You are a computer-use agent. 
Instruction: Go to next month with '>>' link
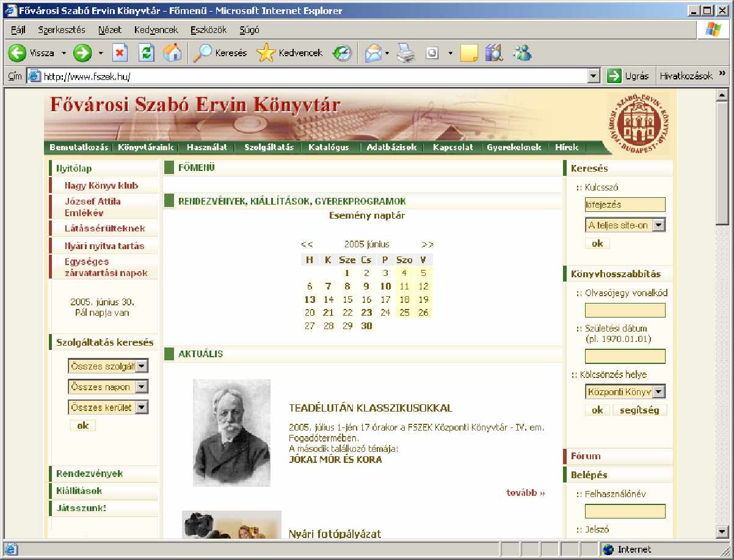point(427,244)
